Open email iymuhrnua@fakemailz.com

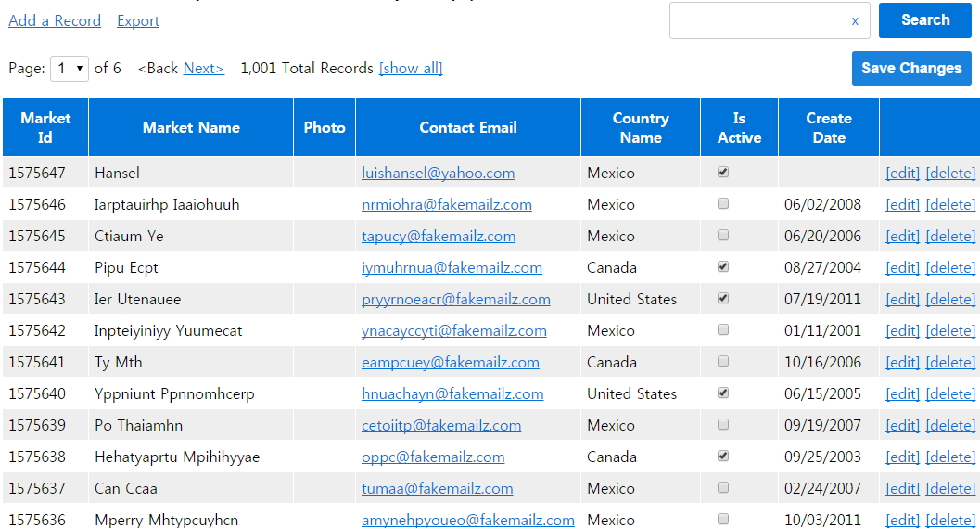pos(452,268)
